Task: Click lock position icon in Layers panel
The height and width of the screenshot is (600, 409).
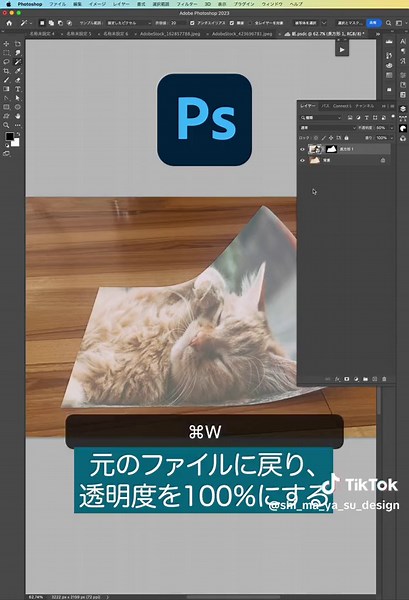Action: coord(331,138)
